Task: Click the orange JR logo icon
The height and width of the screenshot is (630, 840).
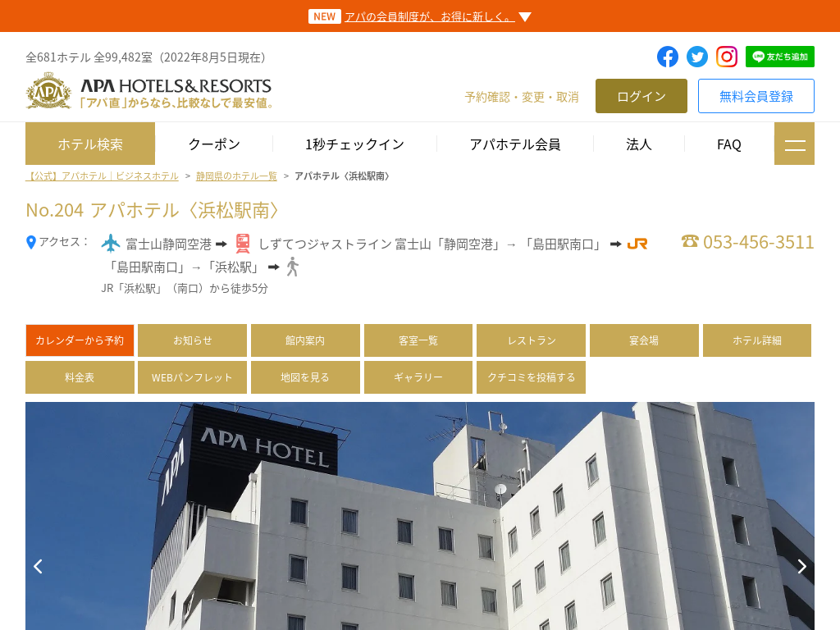Action: (637, 244)
